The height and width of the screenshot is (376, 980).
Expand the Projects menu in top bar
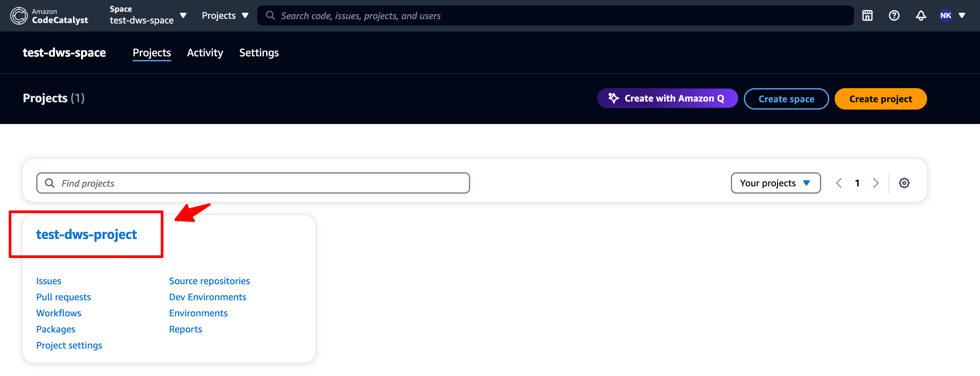pyautogui.click(x=225, y=16)
